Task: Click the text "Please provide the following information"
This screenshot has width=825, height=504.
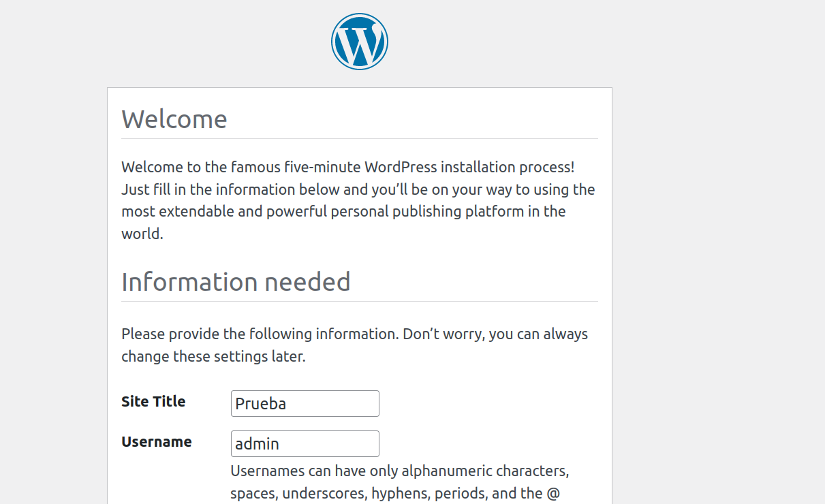Action: click(x=260, y=334)
